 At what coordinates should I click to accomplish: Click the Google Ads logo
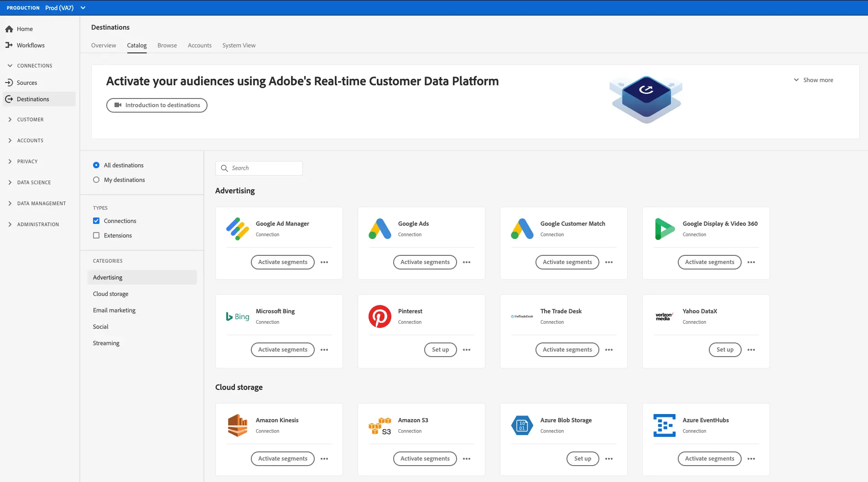pyautogui.click(x=380, y=229)
